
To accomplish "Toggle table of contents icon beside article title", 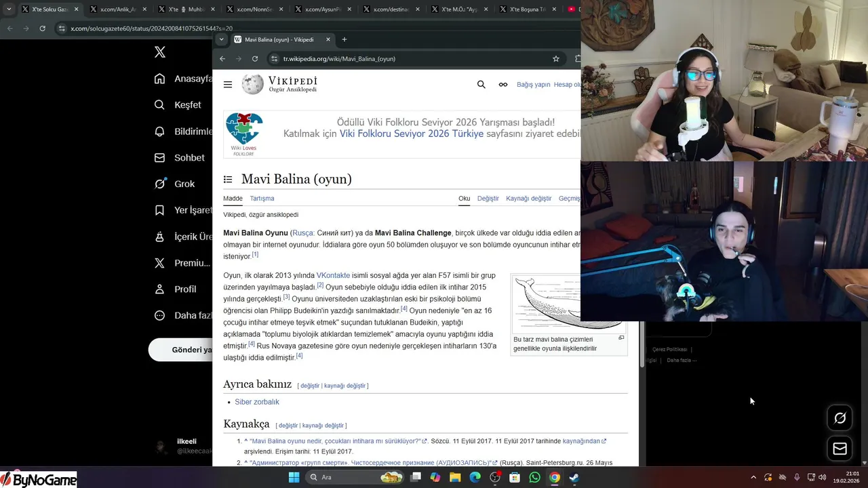I will point(228,180).
